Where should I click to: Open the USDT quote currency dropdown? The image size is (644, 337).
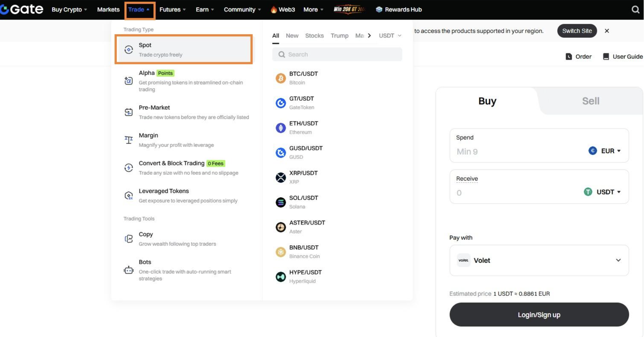click(390, 36)
